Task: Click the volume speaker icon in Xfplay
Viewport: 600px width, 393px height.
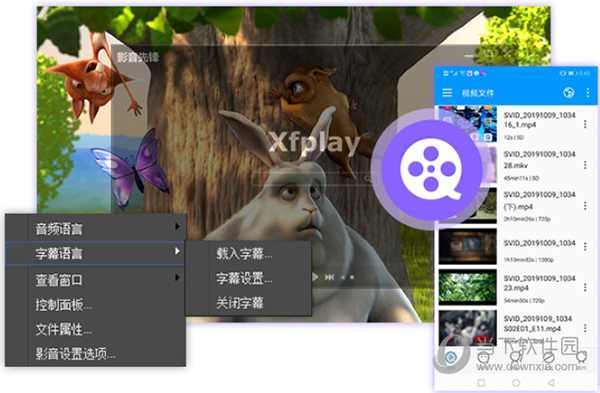Action: point(343,277)
